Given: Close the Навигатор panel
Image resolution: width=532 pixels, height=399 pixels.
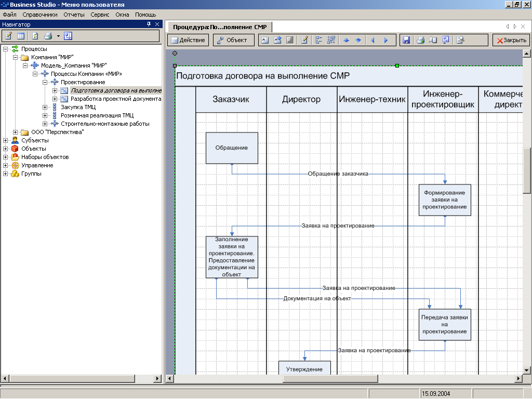Looking at the screenshot, I should (x=157, y=24).
